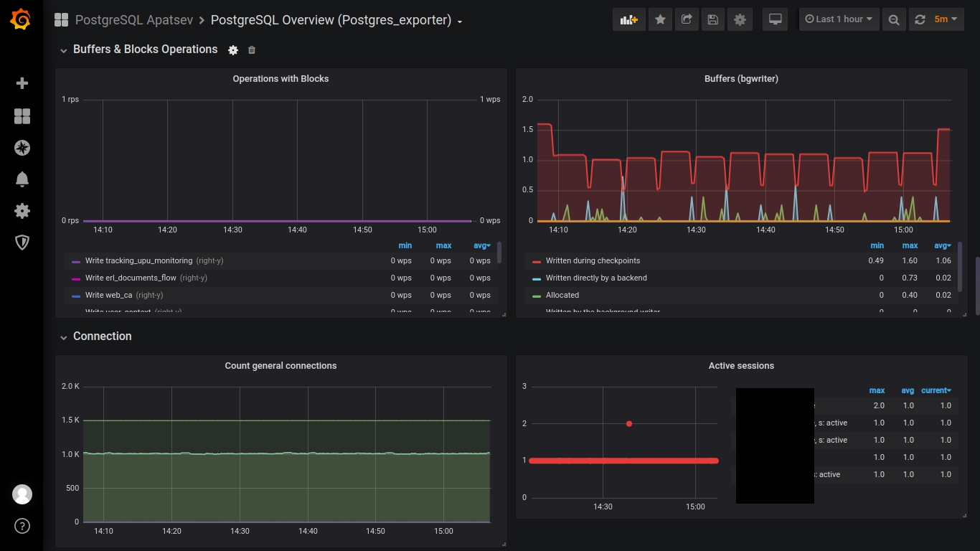
Task: Collapse the Connection row
Action: 102,336
